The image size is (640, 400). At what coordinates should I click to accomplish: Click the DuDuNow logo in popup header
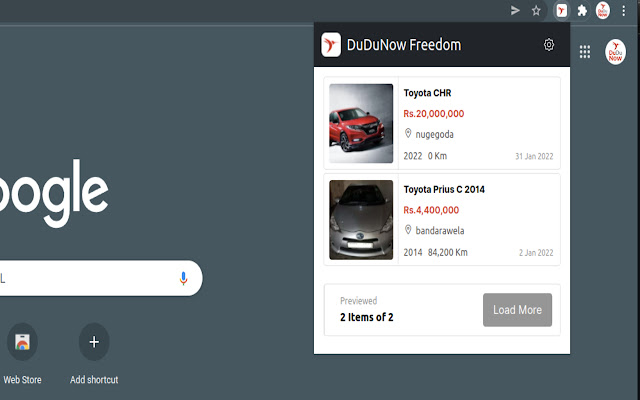click(x=331, y=44)
